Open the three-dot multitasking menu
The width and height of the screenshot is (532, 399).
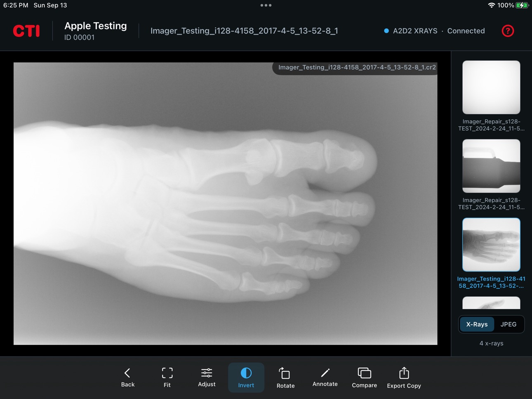pos(266,5)
